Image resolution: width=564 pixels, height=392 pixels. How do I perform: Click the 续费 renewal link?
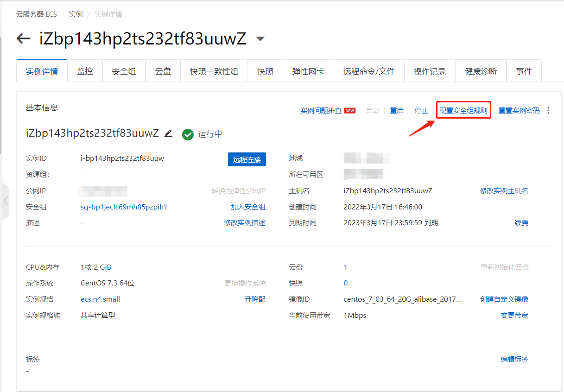(x=521, y=223)
